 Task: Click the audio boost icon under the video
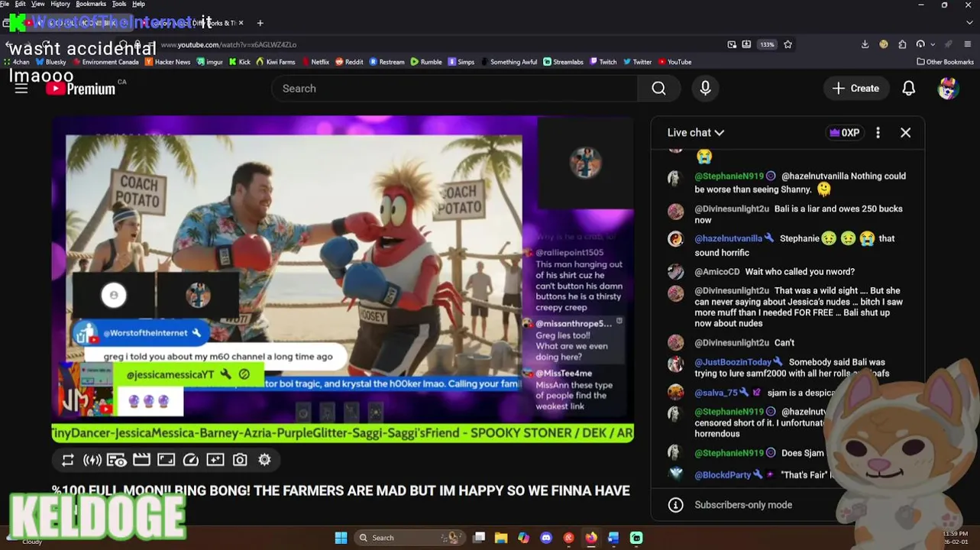pos(92,460)
